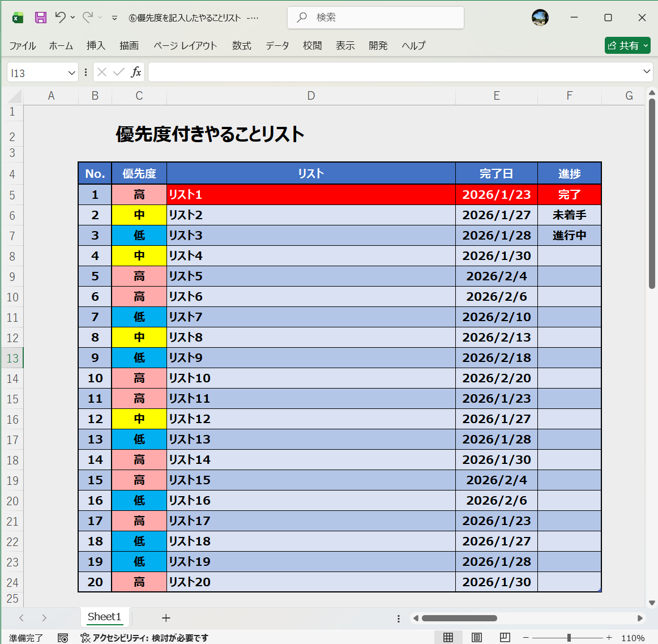Switch to the 開発 (Developer) tab
This screenshot has width=658, height=644.
(378, 46)
